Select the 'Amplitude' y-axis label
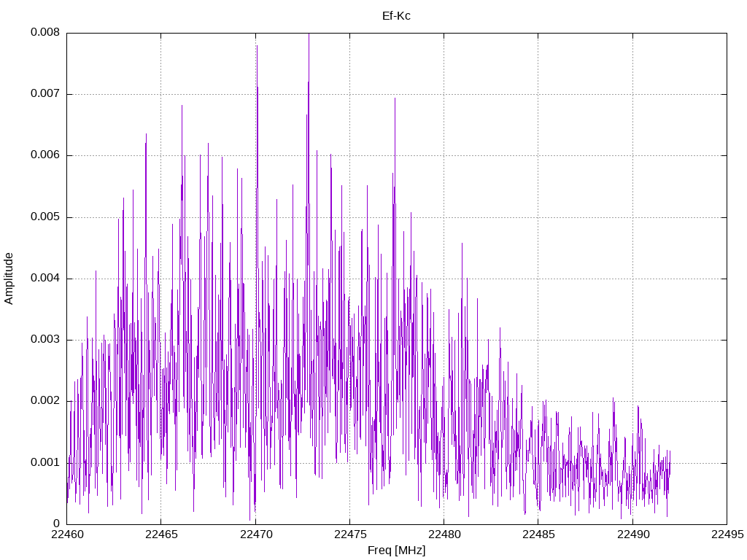This screenshot has height=560, width=747. point(9,279)
